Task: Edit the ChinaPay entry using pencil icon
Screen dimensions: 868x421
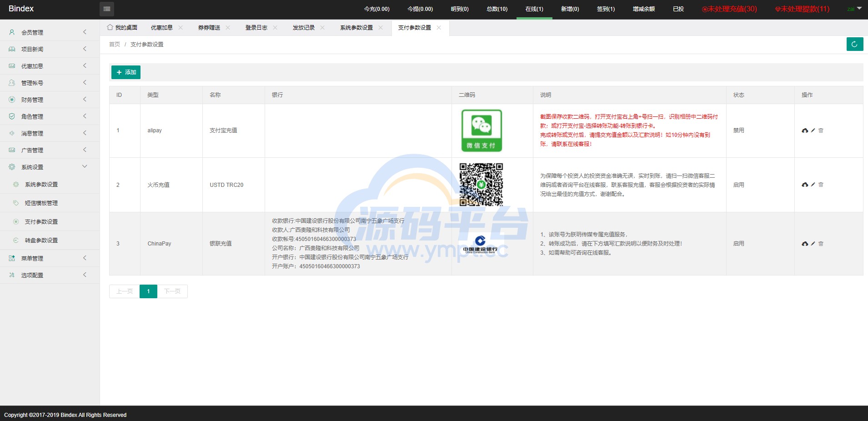Action: (x=813, y=244)
